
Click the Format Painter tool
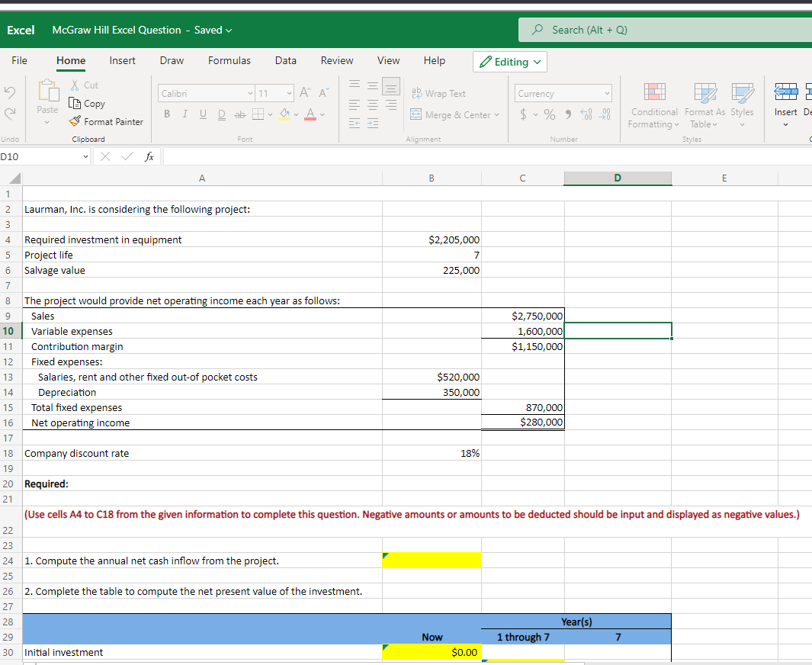pos(106,121)
